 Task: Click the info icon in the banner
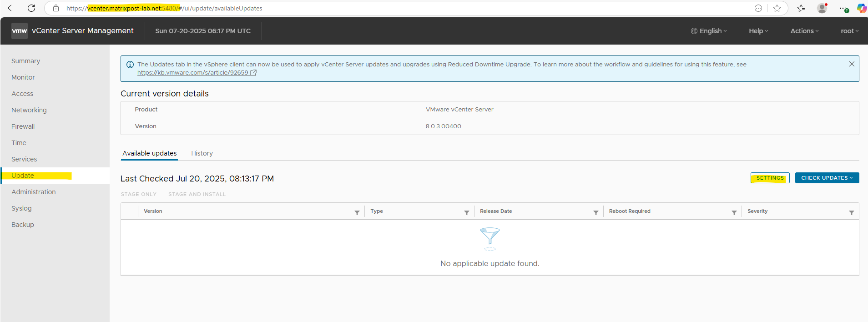130,65
